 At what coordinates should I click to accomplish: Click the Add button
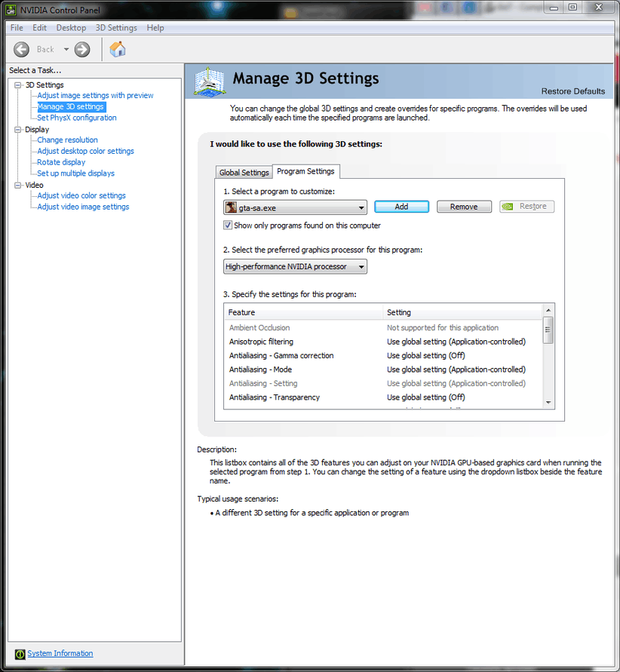pyautogui.click(x=401, y=207)
